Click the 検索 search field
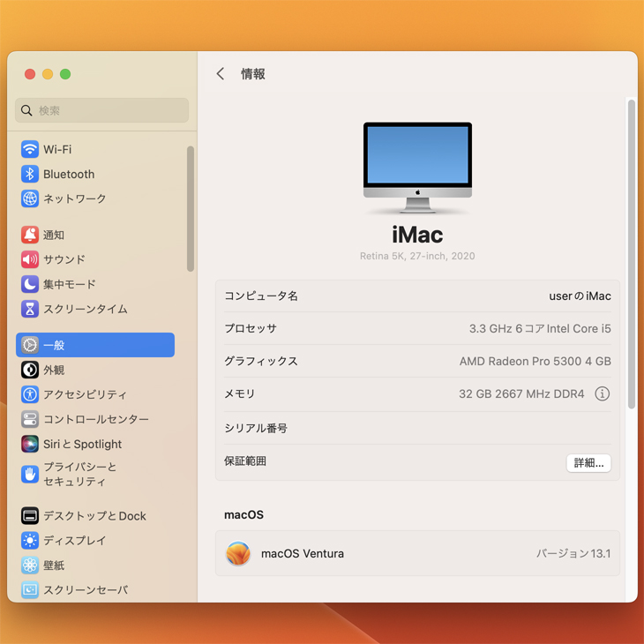This screenshot has width=644, height=644. click(x=102, y=110)
